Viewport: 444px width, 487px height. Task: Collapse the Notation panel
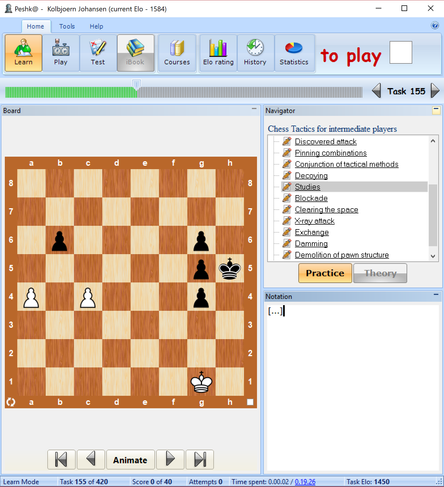pyautogui.click(x=436, y=295)
